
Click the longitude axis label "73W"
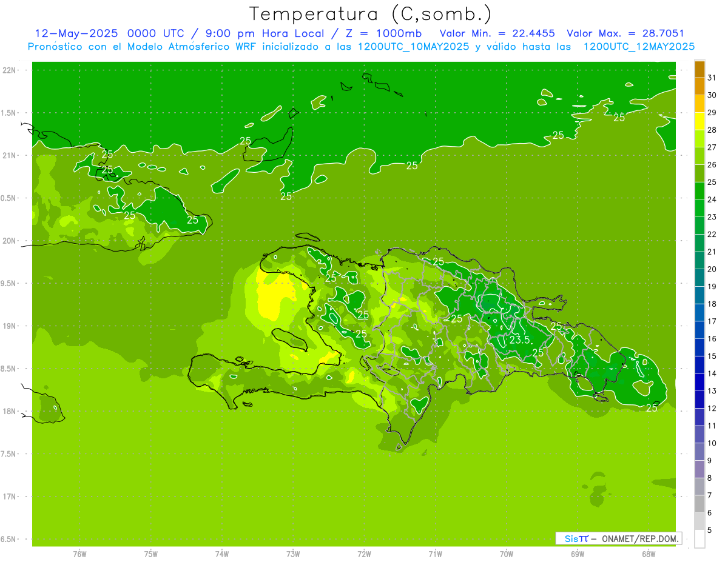pos(293,554)
